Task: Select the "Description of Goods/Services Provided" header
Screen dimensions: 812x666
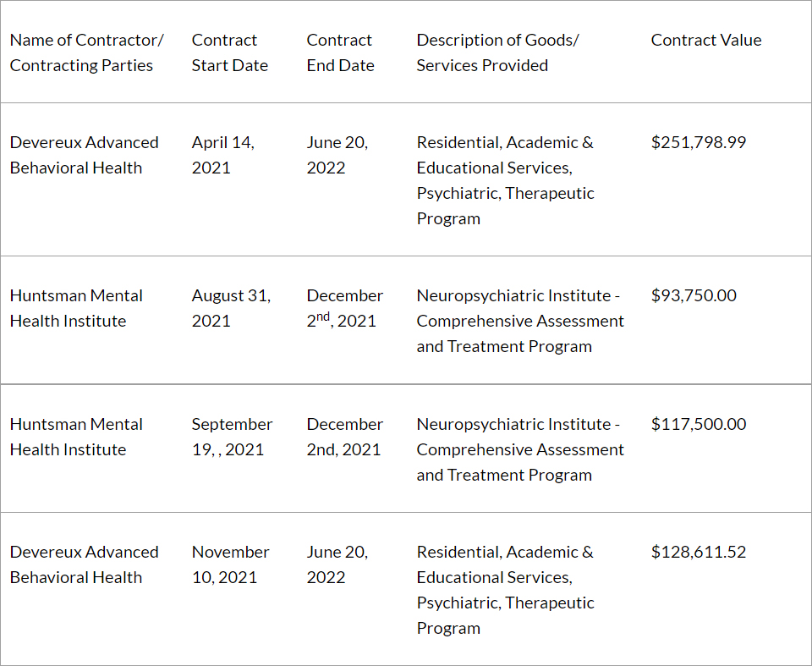Action: click(x=497, y=52)
